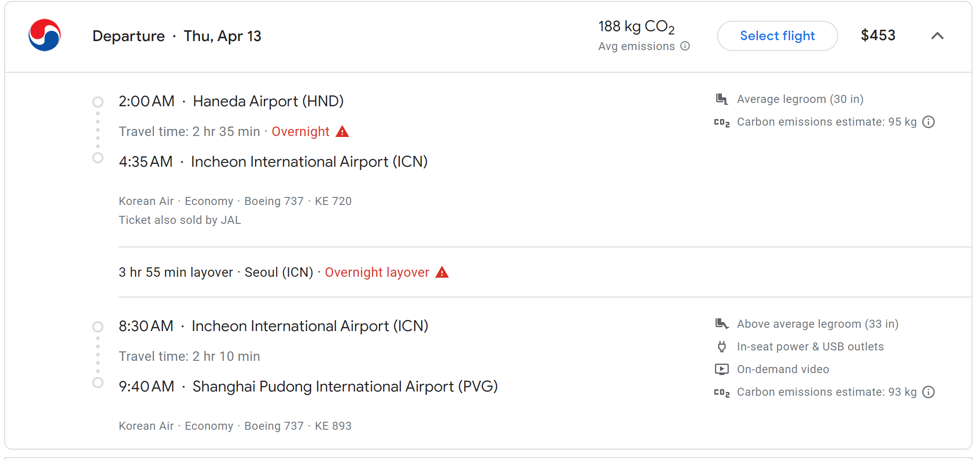Click the 188 kg CO2 emissions text

coord(636,26)
